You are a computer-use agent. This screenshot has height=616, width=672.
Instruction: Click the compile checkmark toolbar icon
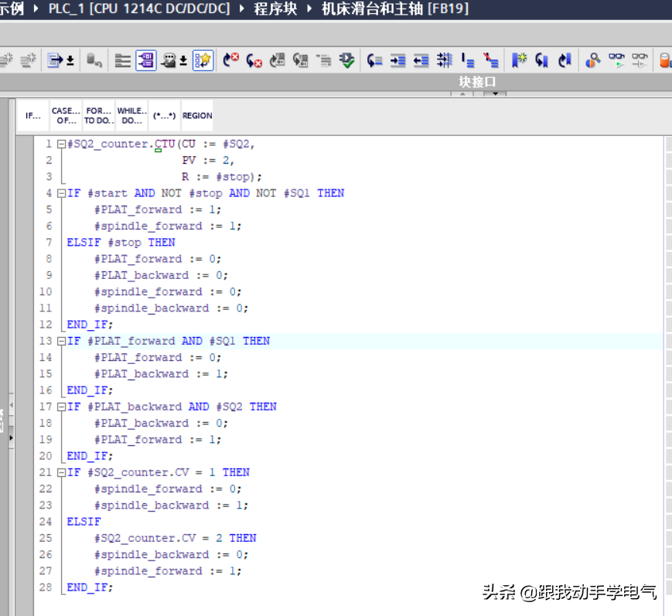pyautogui.click(x=347, y=60)
